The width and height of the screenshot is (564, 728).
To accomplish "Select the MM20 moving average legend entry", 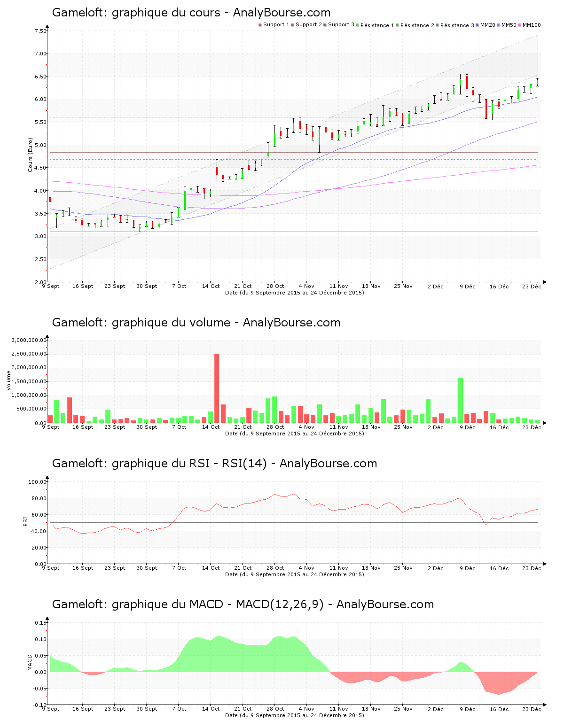I will coord(486,25).
